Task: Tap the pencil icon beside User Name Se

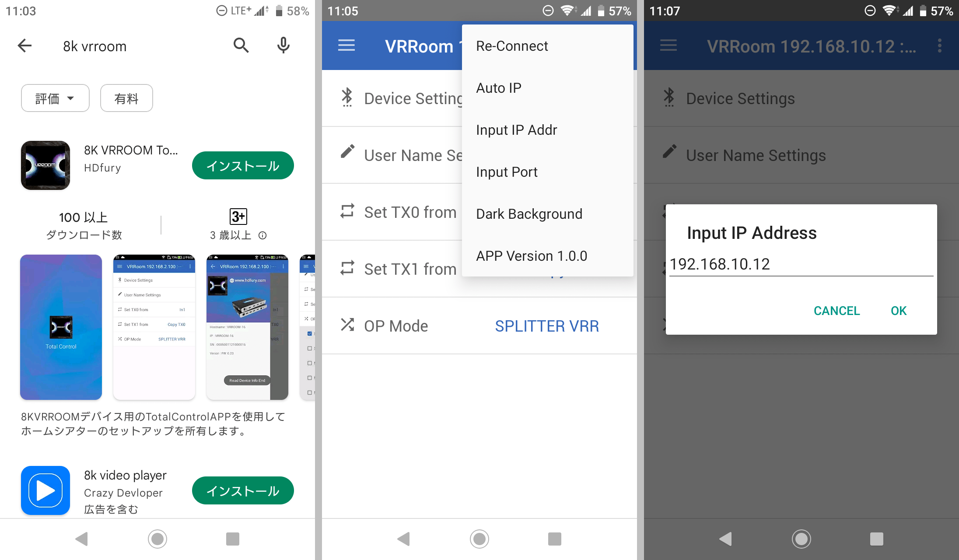Action: pyautogui.click(x=347, y=151)
